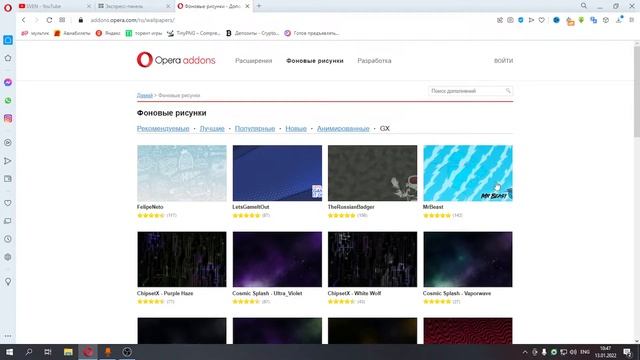Take a snapshot with the camera icon
Image resolution: width=640 pixels, height=360 pixels.
[510, 20]
